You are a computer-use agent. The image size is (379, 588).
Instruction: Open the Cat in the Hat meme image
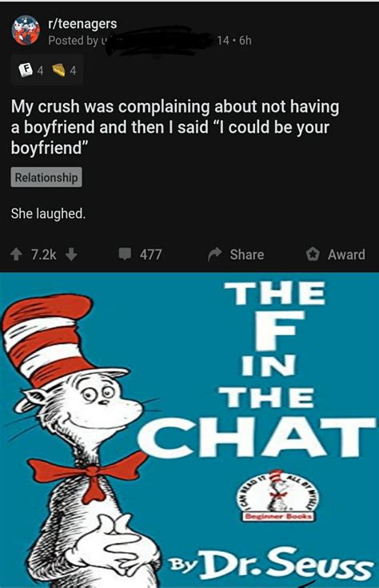[x=189, y=430]
